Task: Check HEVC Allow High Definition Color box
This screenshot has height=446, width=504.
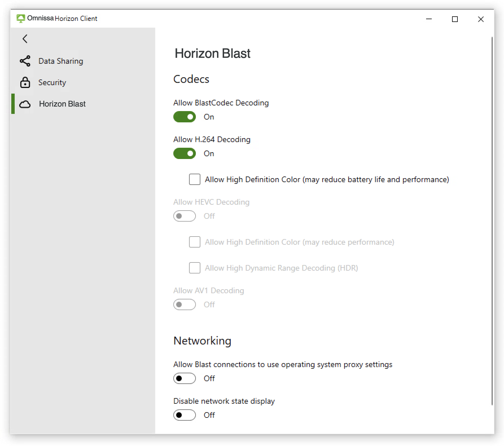Action: [195, 242]
